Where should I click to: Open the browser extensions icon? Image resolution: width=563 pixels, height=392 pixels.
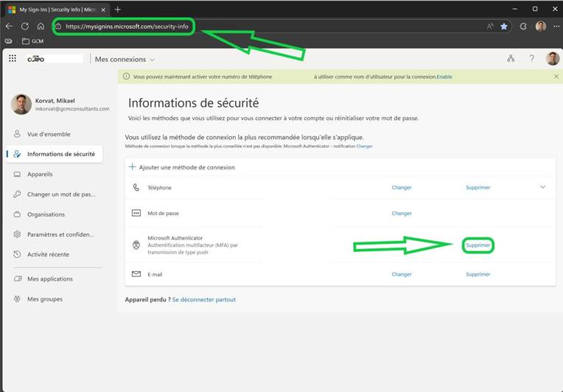523,27
